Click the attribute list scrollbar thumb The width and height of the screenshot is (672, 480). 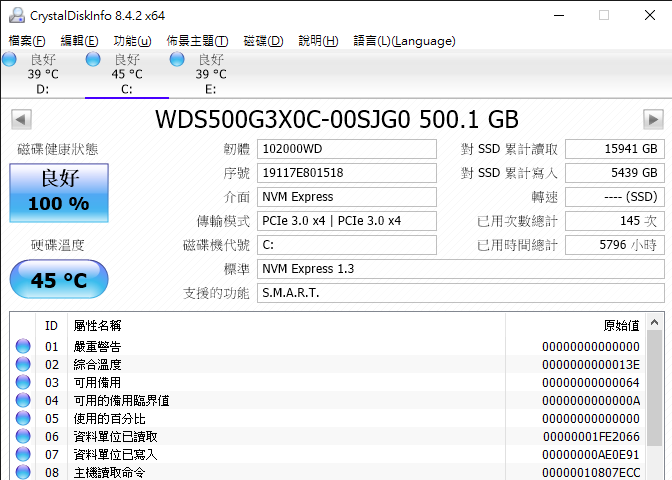(x=654, y=388)
